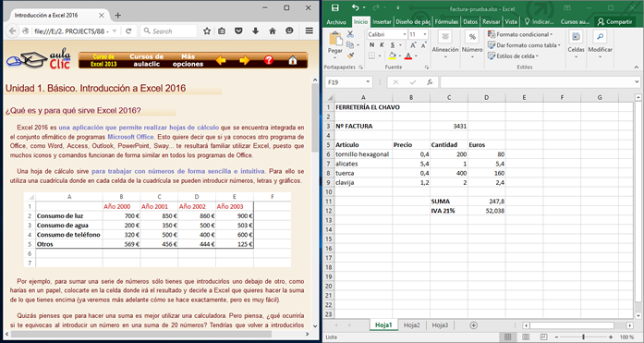This screenshot has height=343, width=644.
Task: Open the aulaClic red help icon
Action: (269, 60)
